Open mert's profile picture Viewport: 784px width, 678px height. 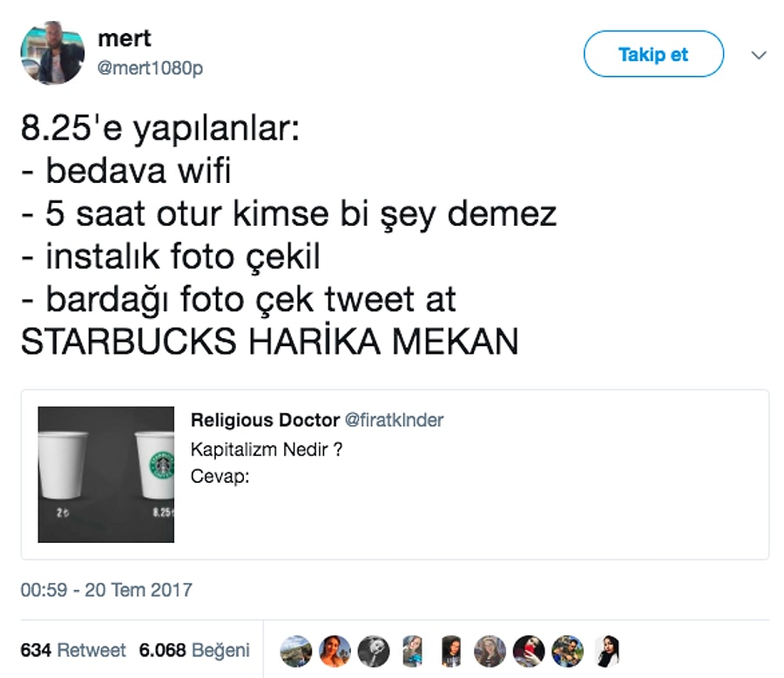point(52,52)
